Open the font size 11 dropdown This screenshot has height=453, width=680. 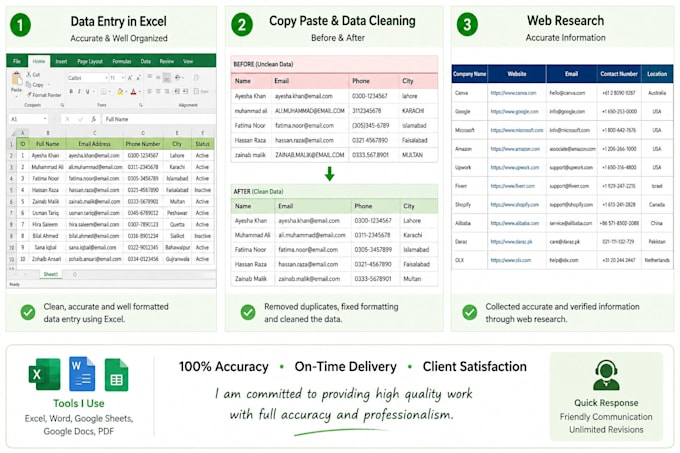point(123,78)
